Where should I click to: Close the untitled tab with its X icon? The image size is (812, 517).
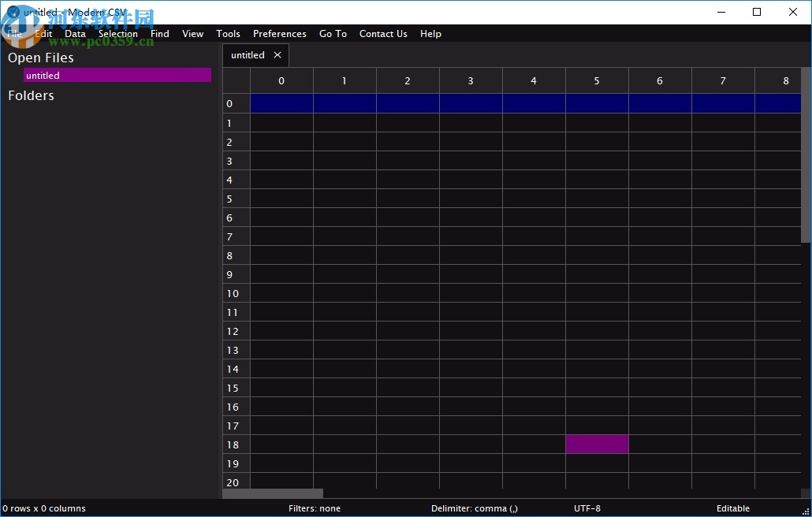(x=277, y=55)
